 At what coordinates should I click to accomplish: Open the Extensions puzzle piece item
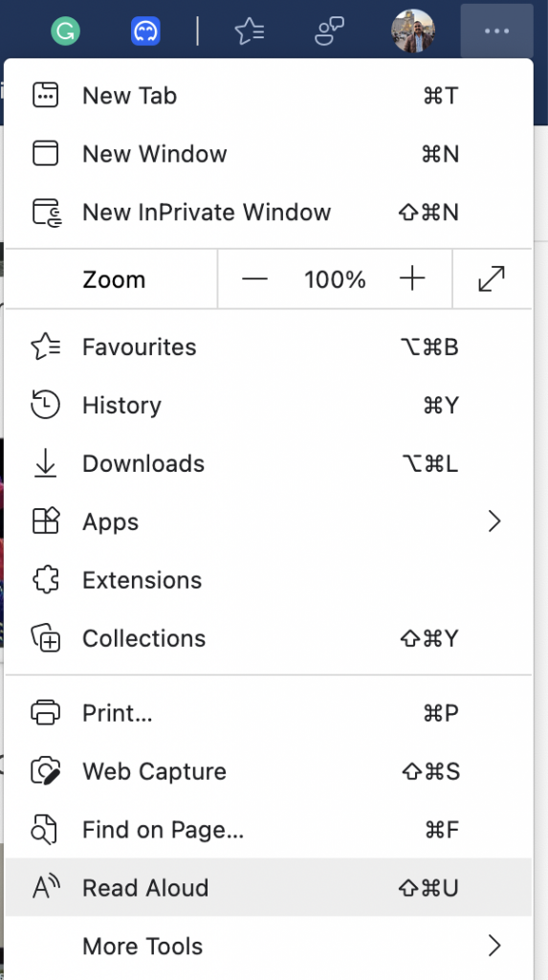[269, 580]
